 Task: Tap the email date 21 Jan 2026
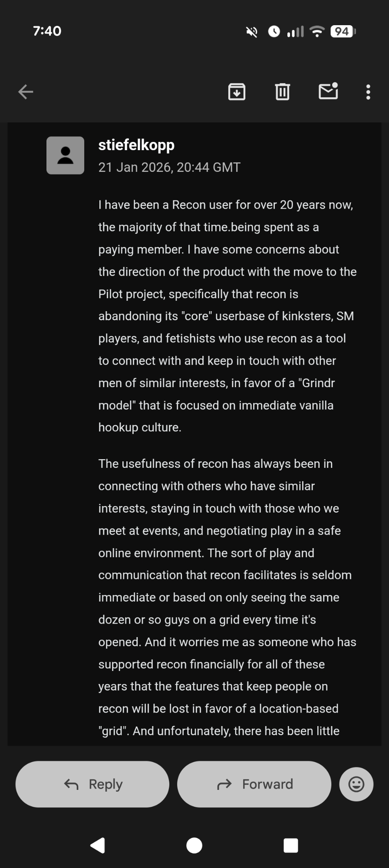coord(169,168)
